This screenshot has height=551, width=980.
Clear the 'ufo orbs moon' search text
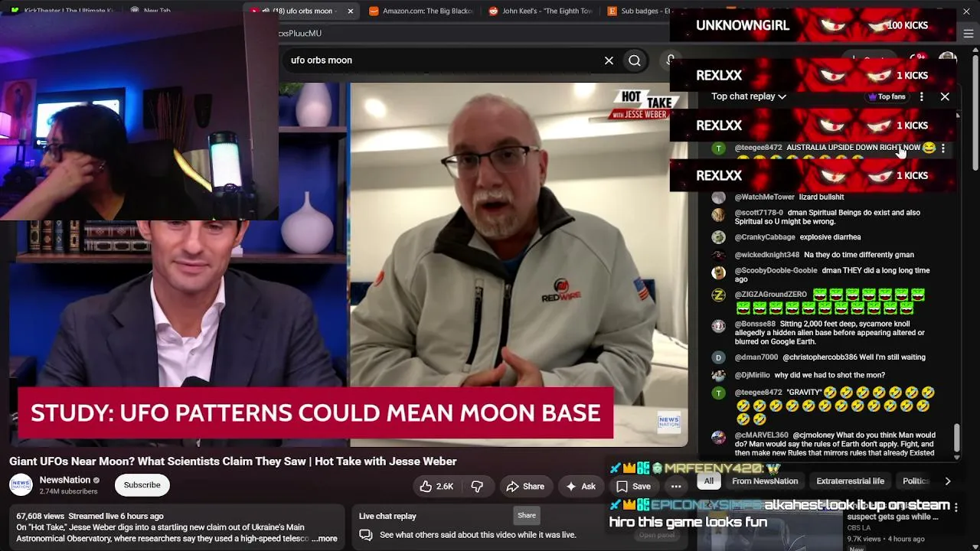pyautogui.click(x=609, y=60)
